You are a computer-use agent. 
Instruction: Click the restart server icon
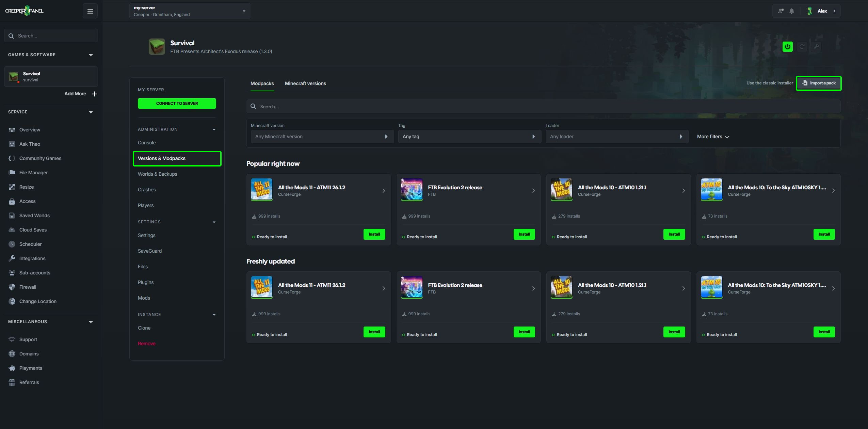click(x=802, y=47)
